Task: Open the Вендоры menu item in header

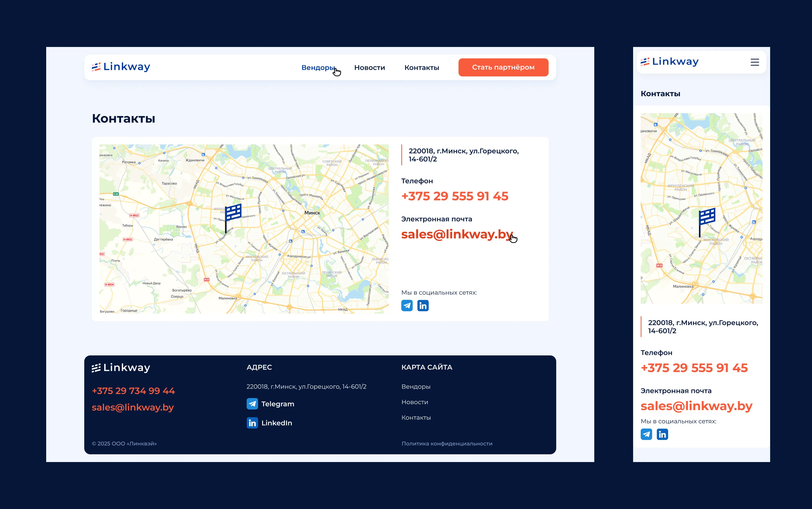Action: point(318,68)
